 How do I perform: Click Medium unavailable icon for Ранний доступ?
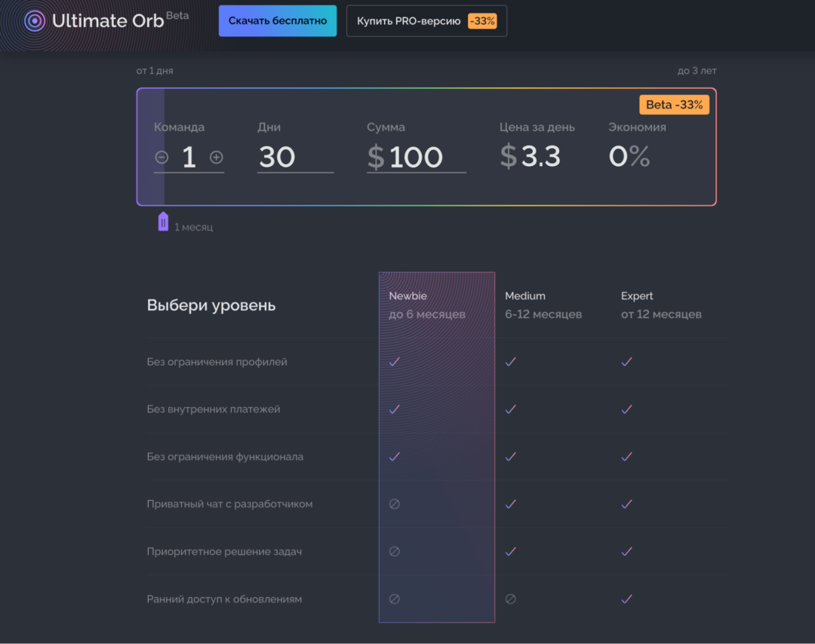[x=510, y=599]
